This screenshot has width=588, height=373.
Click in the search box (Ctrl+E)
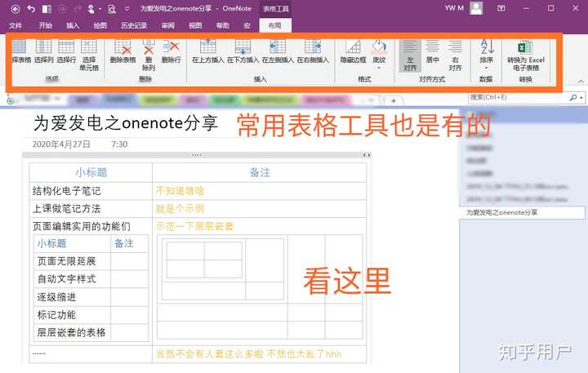518,97
